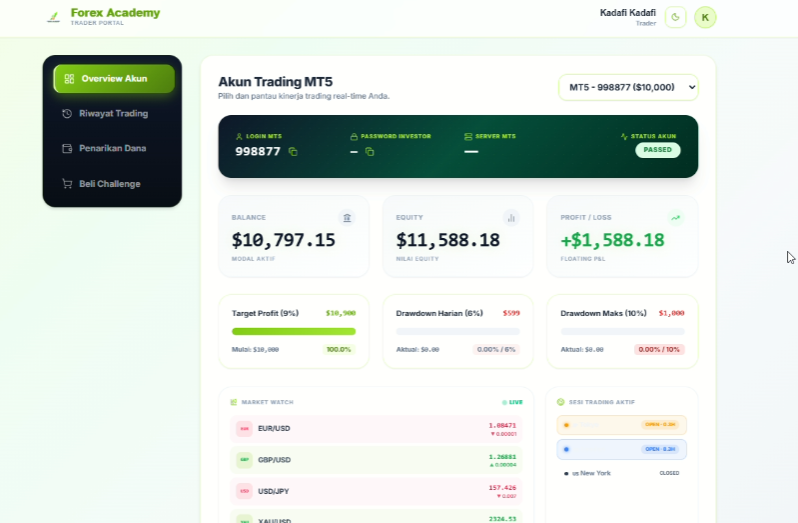Open the Overview Akun page
Image resolution: width=798 pixels, height=523 pixels.
point(114,79)
